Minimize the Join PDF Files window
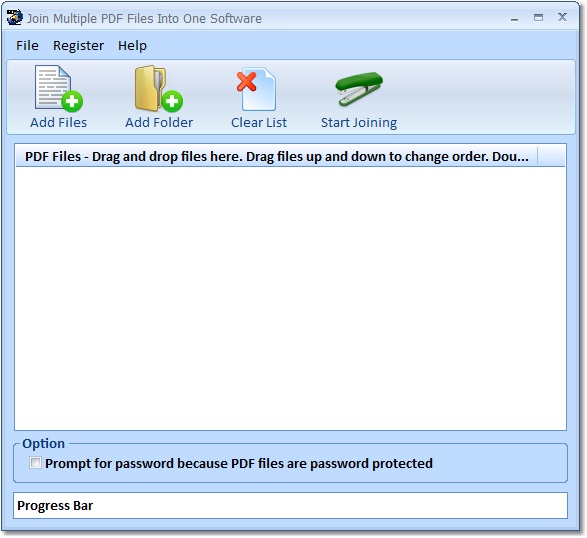 point(515,19)
